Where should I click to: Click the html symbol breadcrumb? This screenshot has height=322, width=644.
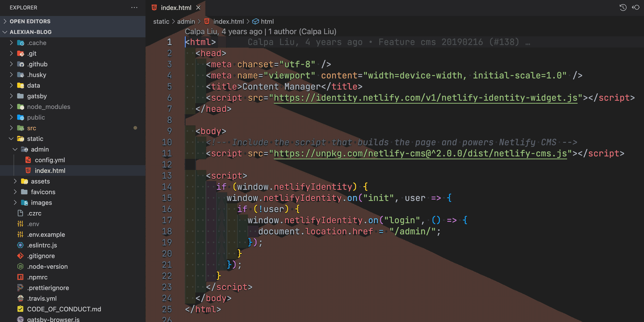(x=267, y=22)
